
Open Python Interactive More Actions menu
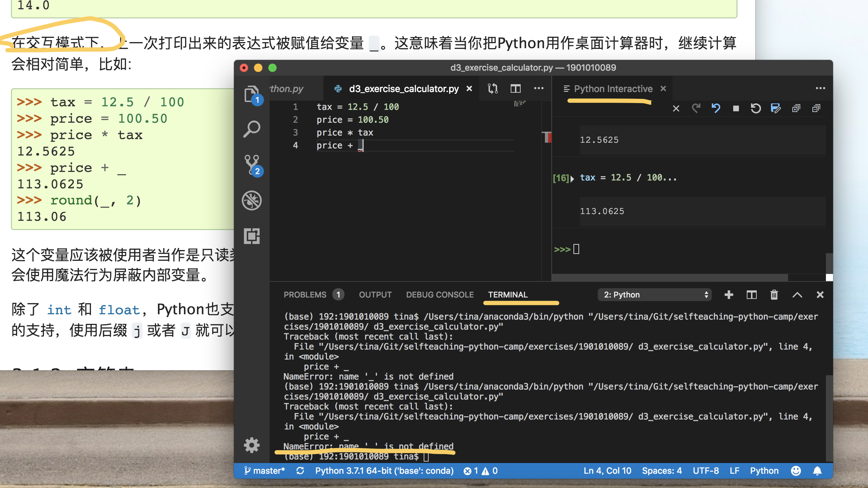click(x=821, y=88)
